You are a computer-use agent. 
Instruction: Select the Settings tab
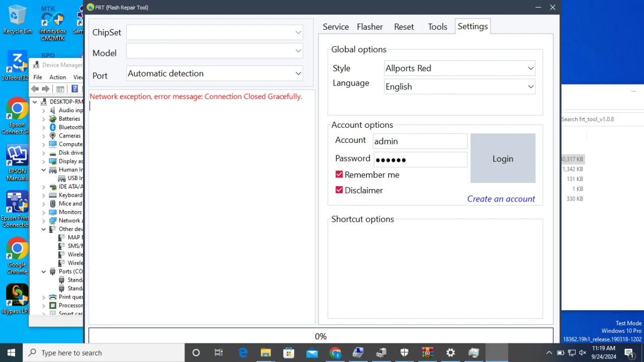click(x=472, y=26)
